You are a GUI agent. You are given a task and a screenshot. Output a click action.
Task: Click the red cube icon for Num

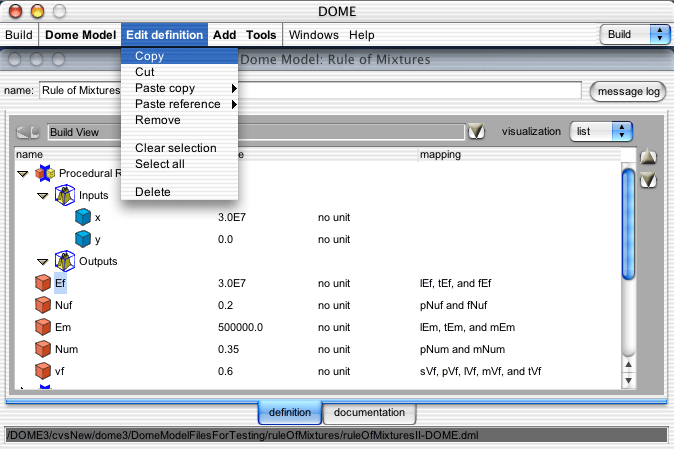click(x=43, y=348)
